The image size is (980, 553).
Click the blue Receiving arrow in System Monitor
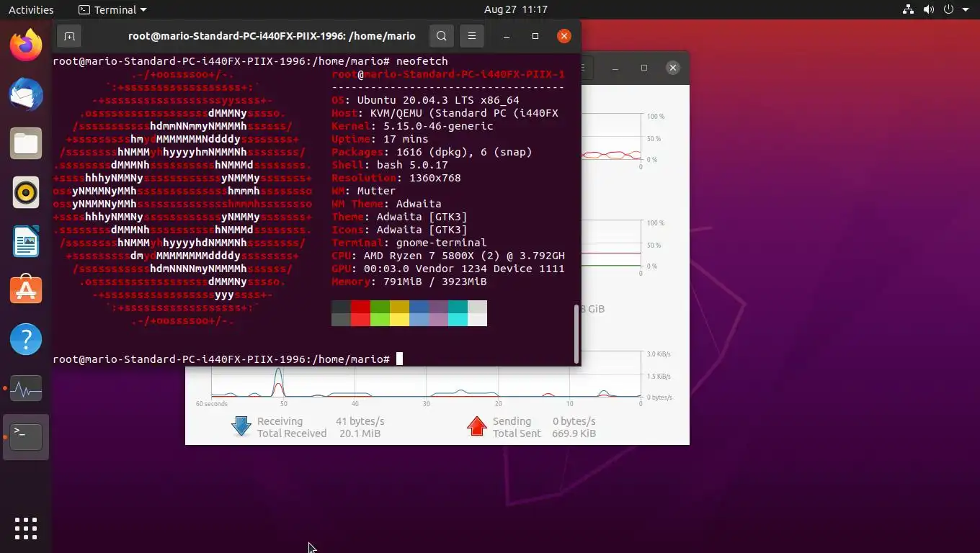tap(241, 426)
